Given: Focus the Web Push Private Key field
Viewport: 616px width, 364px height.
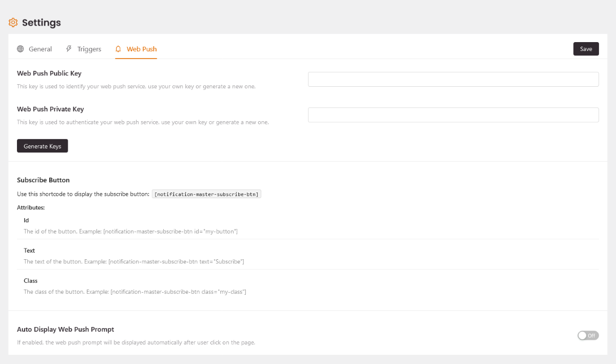Looking at the screenshot, I should (x=453, y=114).
